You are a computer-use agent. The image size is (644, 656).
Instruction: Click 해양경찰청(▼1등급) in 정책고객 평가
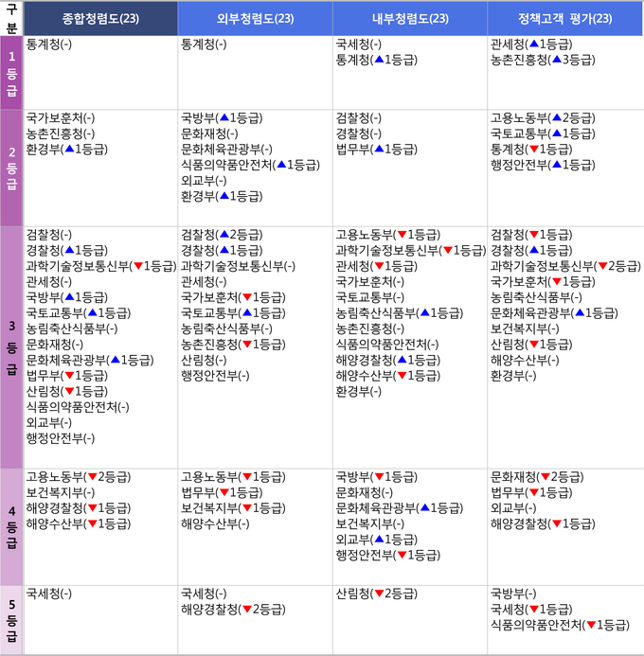point(543,523)
